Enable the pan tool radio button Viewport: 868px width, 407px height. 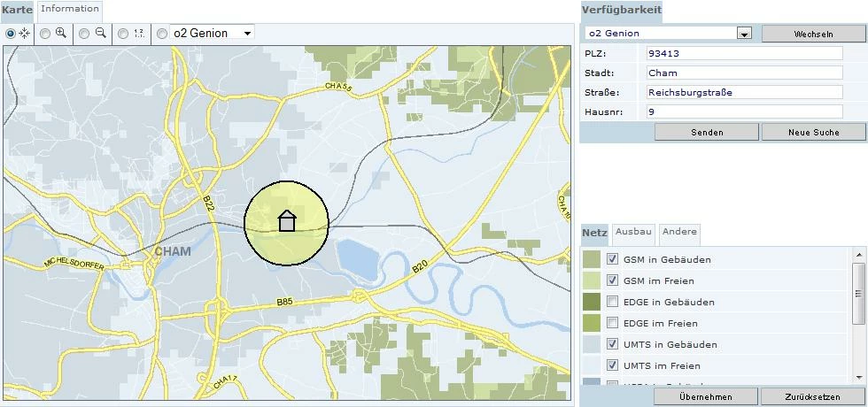[x=10, y=34]
